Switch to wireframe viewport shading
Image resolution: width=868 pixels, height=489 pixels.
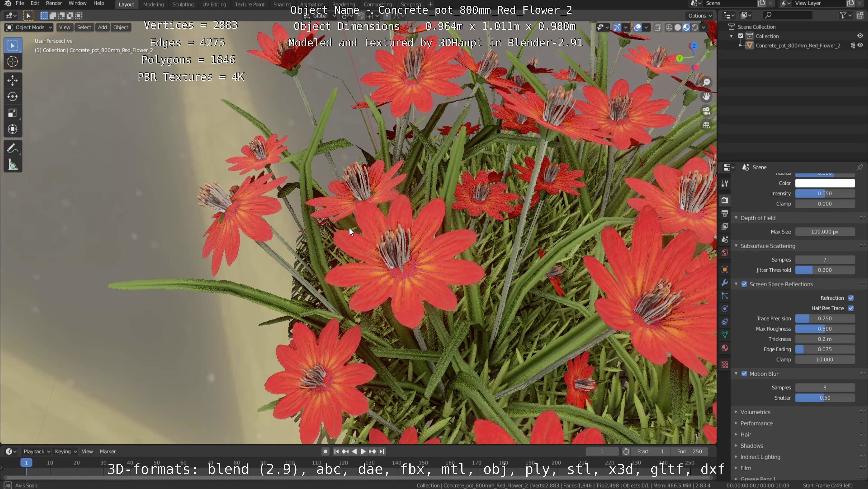(669, 28)
